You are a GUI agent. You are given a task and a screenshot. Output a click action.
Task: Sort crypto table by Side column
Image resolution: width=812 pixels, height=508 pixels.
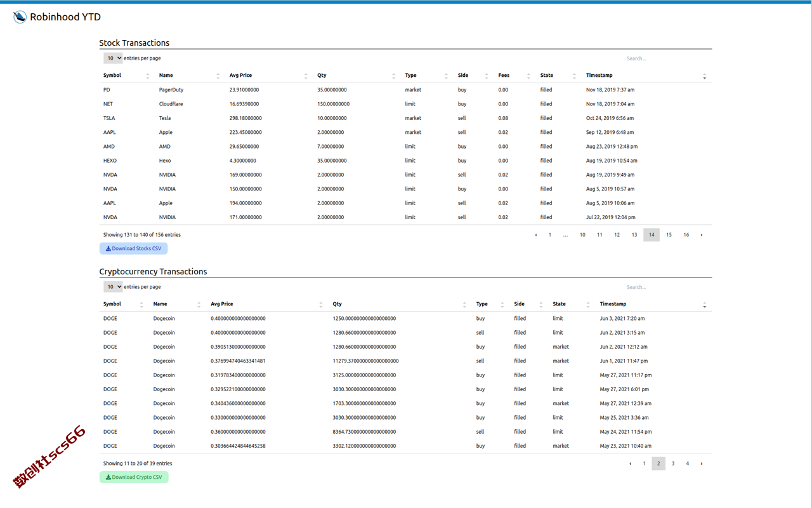529,304
